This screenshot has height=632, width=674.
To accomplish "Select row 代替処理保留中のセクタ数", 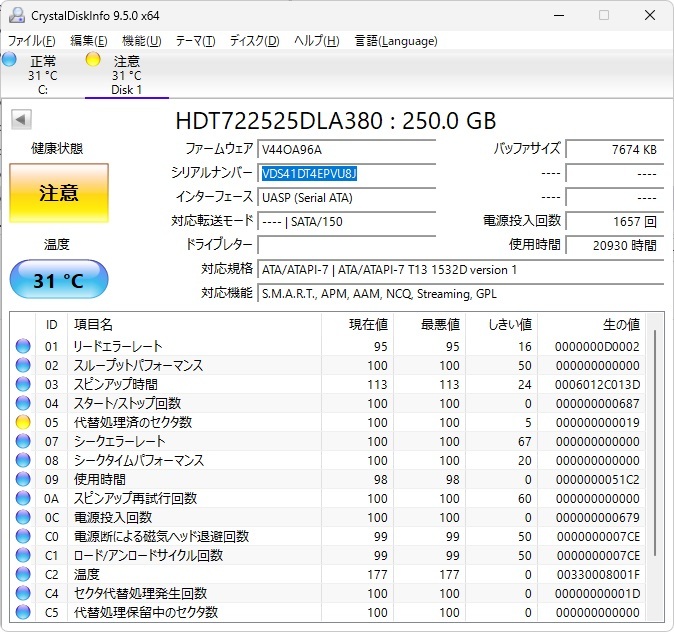I will [327, 612].
